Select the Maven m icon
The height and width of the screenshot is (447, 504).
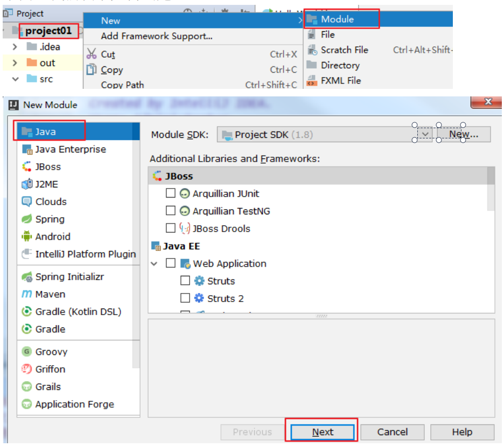27,294
